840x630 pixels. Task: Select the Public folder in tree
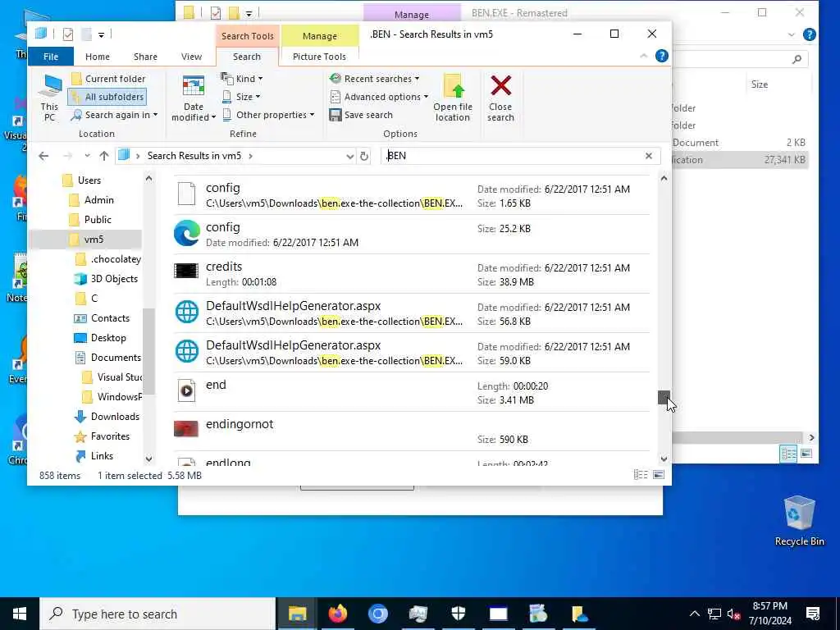coord(91,220)
